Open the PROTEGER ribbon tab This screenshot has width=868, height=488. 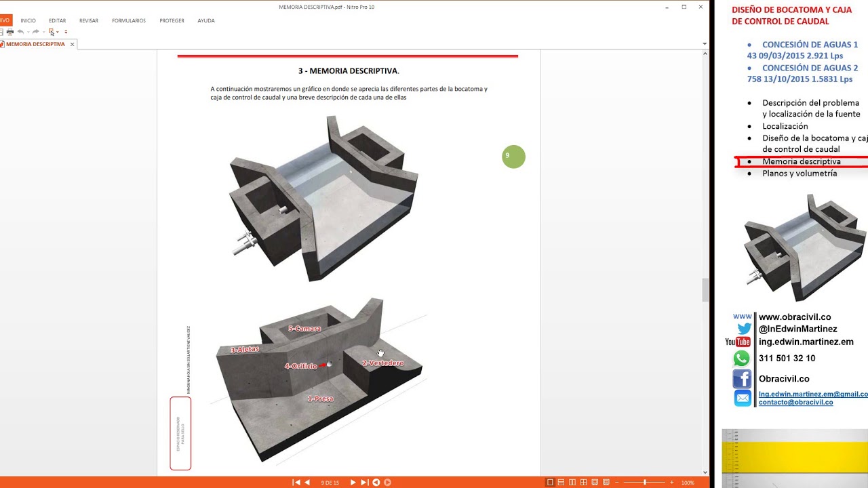pyautogui.click(x=172, y=21)
